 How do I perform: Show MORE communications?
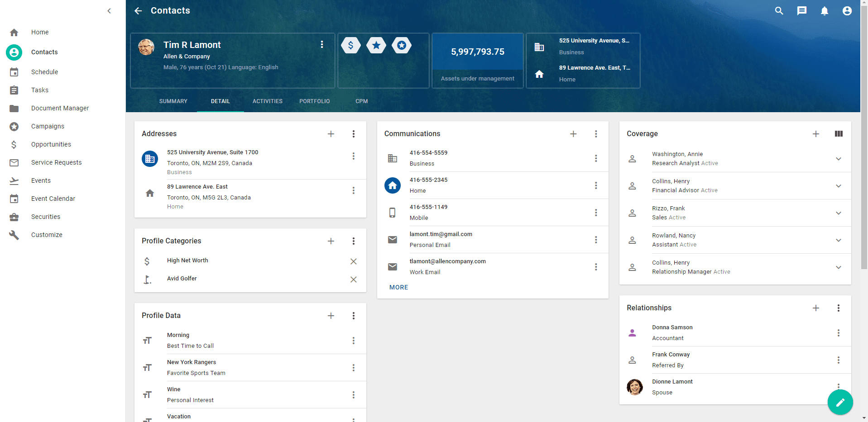point(398,287)
